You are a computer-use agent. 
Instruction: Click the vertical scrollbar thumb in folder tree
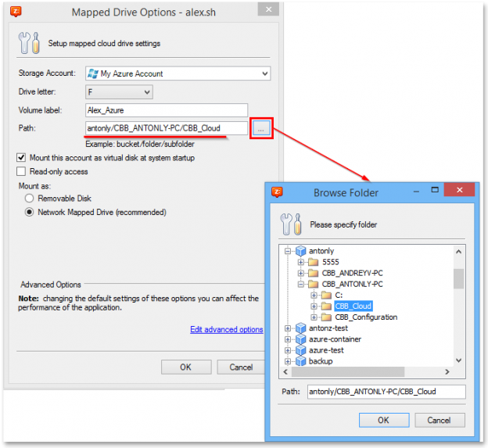(458, 279)
